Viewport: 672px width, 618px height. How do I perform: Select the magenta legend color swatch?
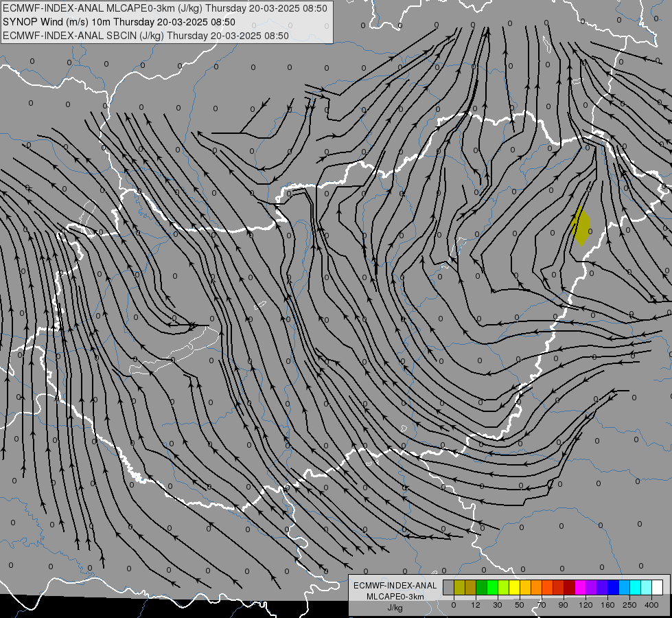(x=581, y=587)
